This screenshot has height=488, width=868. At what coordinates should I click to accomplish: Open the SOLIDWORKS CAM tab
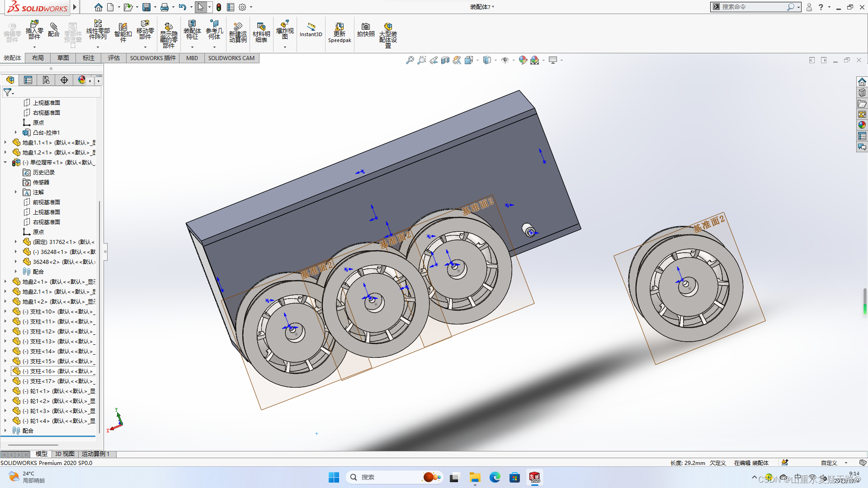coord(231,58)
